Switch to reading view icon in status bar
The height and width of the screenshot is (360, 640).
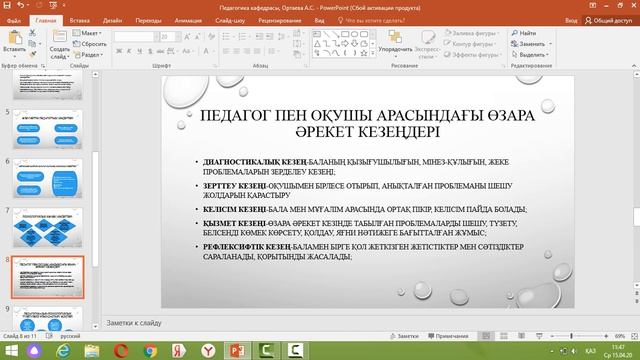coord(521,336)
